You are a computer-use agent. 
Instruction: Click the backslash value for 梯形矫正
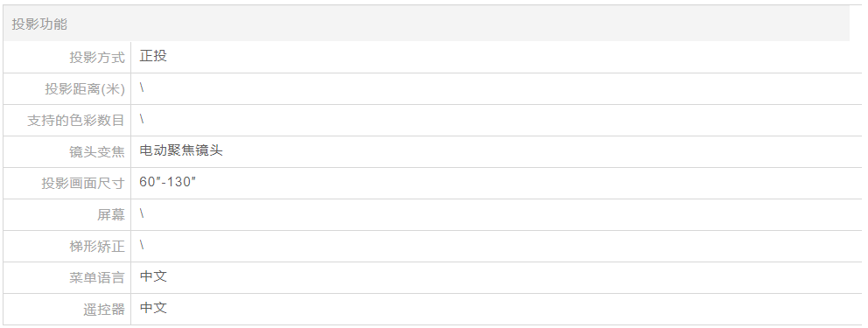coord(143,245)
